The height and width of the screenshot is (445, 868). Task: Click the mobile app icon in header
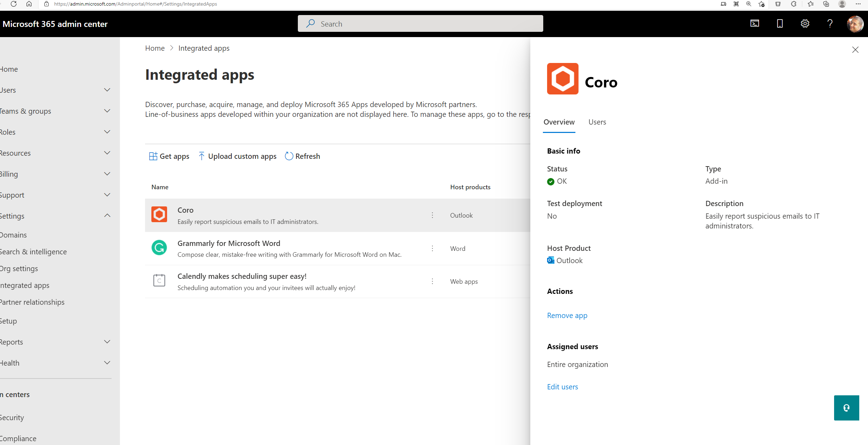click(x=780, y=23)
